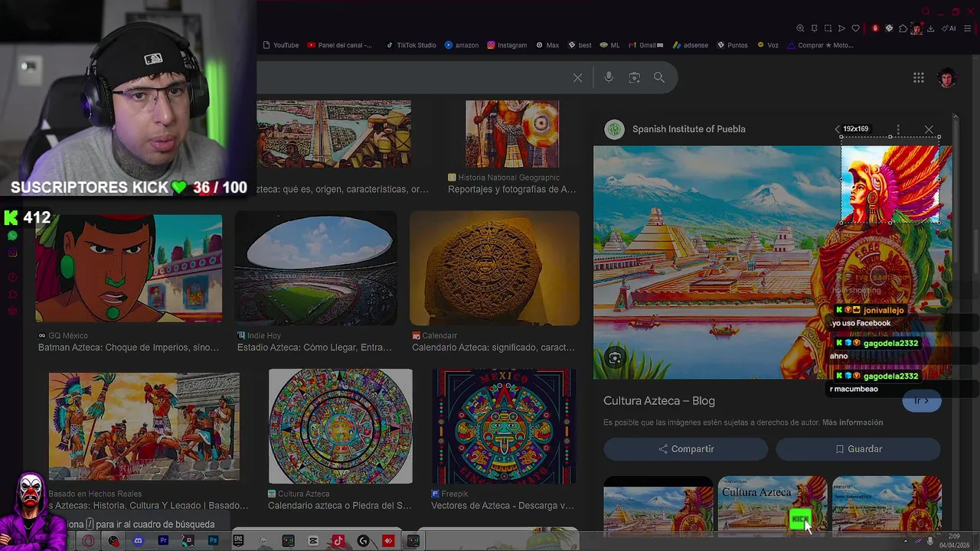Open browser easy setup menu icon
Image resolution: width=980 pixels, height=551 pixels.
(968, 28)
